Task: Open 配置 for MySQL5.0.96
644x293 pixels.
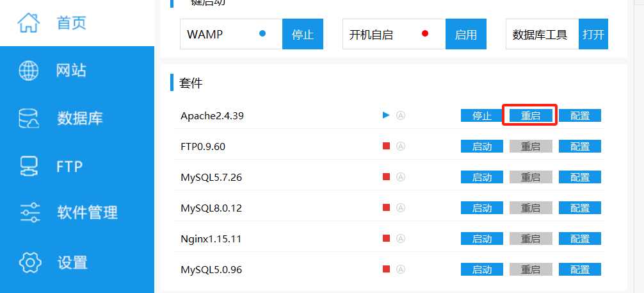Action: click(580, 269)
